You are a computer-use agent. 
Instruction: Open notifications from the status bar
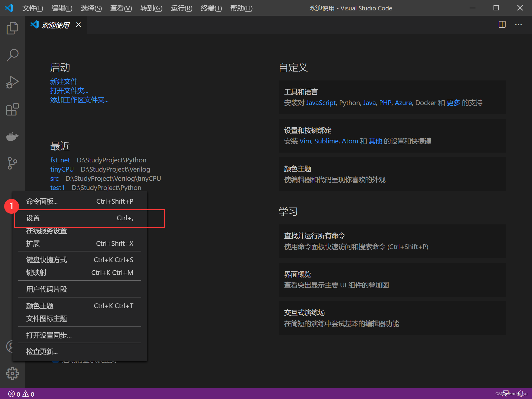click(x=520, y=394)
